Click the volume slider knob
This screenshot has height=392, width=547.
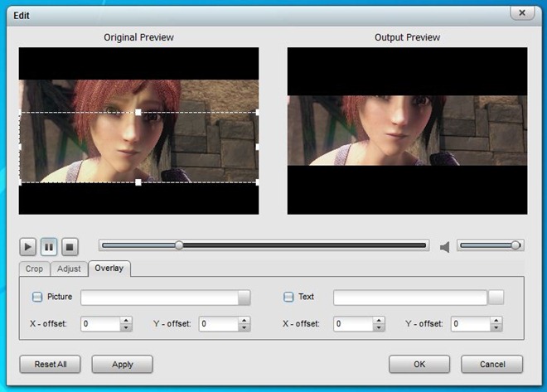click(516, 245)
